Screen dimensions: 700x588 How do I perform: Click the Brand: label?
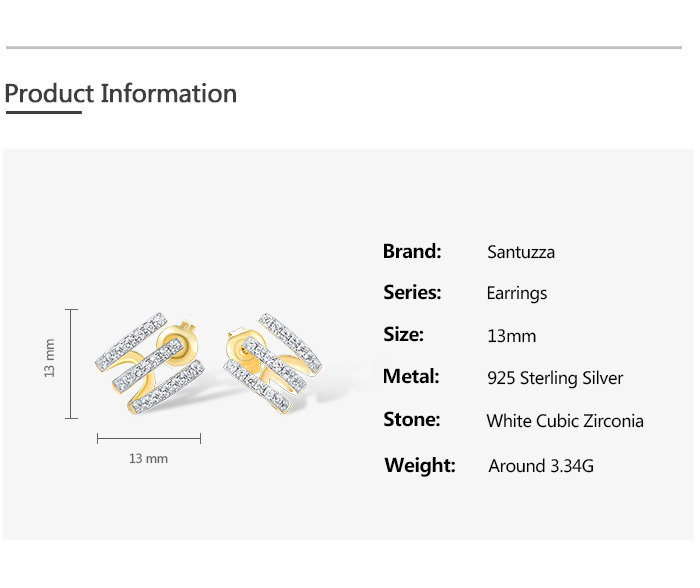(x=412, y=251)
